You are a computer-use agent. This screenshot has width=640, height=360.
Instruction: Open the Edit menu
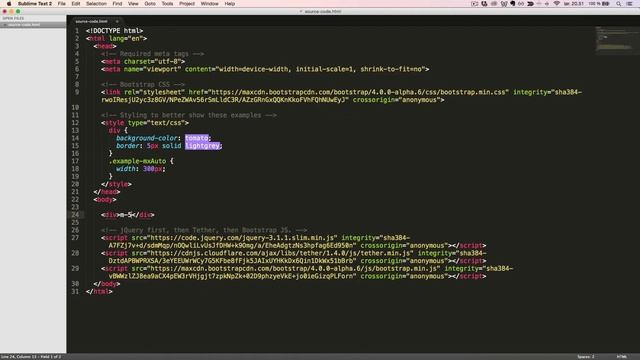coord(76,4)
